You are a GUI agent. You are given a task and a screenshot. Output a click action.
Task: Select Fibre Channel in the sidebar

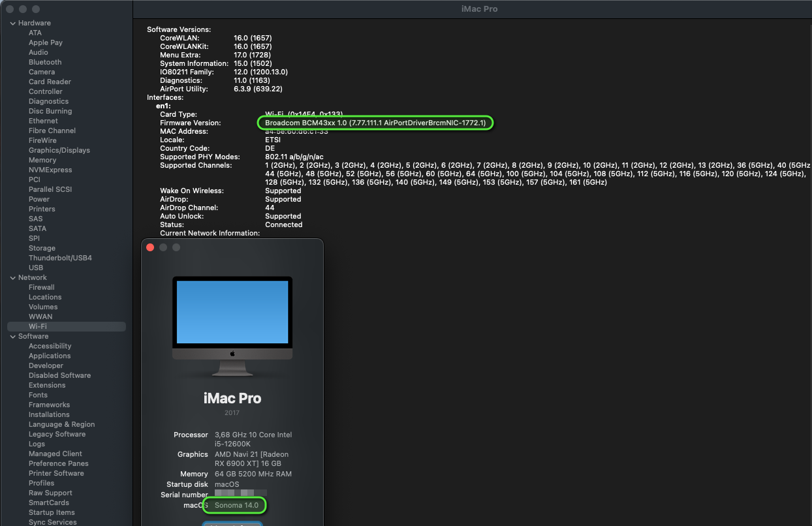pyautogui.click(x=52, y=131)
